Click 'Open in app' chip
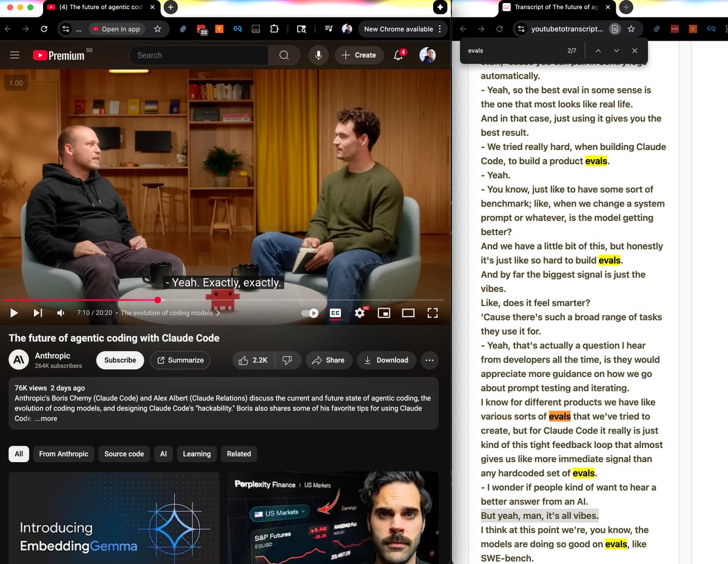The width and height of the screenshot is (728, 564). (116, 29)
